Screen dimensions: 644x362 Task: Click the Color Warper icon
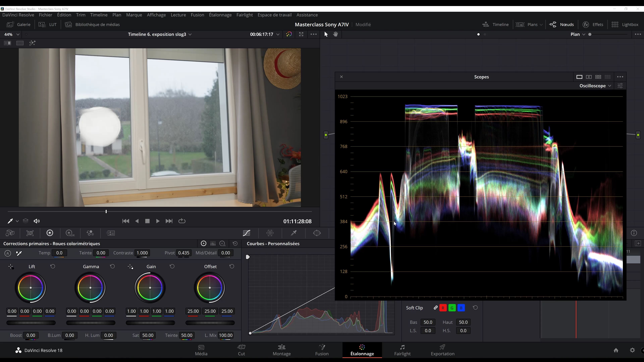[270, 233]
